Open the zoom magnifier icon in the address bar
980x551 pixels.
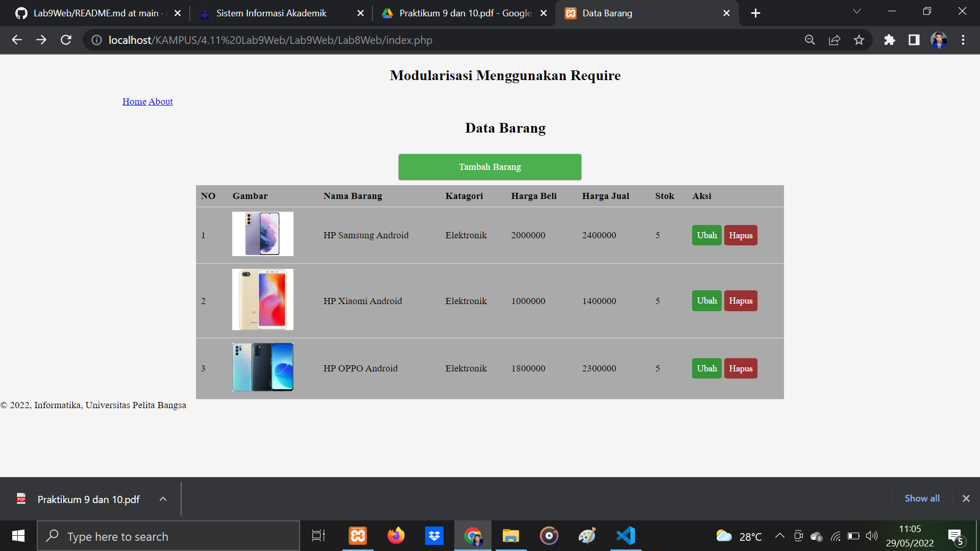(x=810, y=40)
